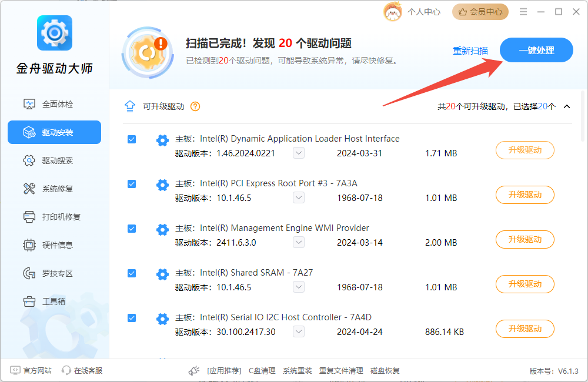Open version dropdown for 1.46.2024.0221
Screen dimensions: 588x382
tap(299, 153)
